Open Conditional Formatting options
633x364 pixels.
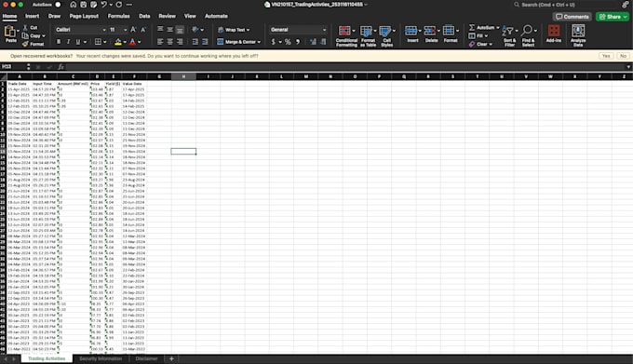click(346, 36)
